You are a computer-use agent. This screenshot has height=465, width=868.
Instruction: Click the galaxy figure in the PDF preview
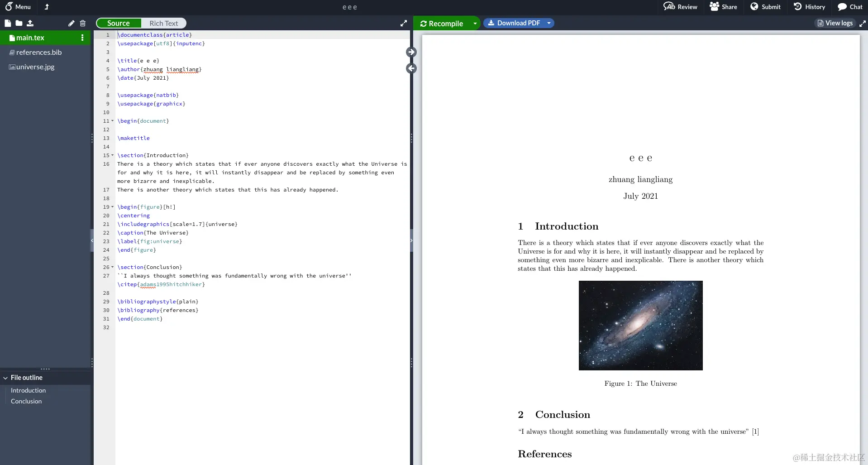click(640, 325)
